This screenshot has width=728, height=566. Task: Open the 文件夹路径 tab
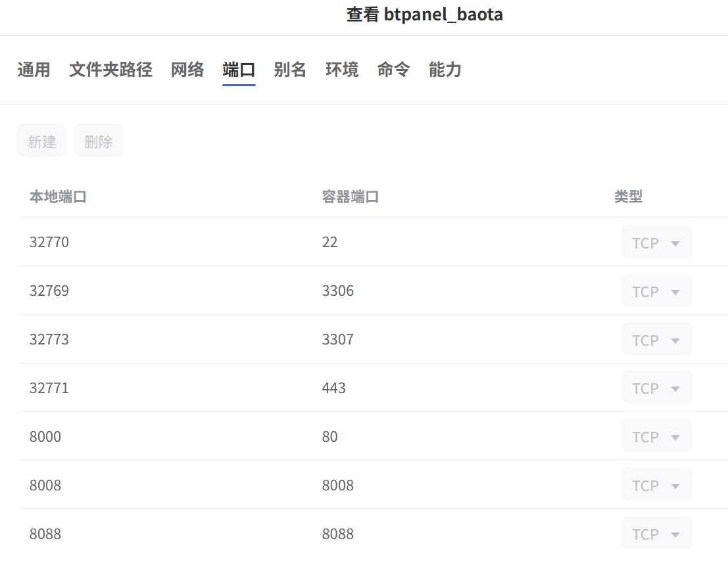110,70
